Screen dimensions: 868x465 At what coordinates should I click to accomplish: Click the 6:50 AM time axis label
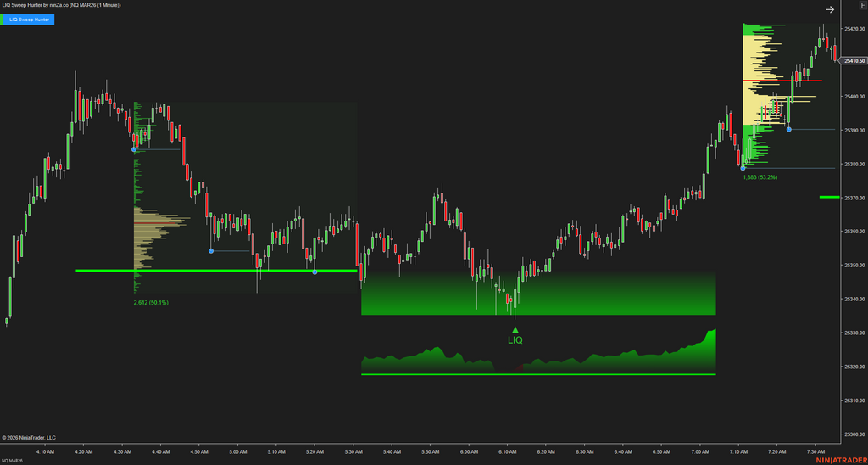coord(661,451)
